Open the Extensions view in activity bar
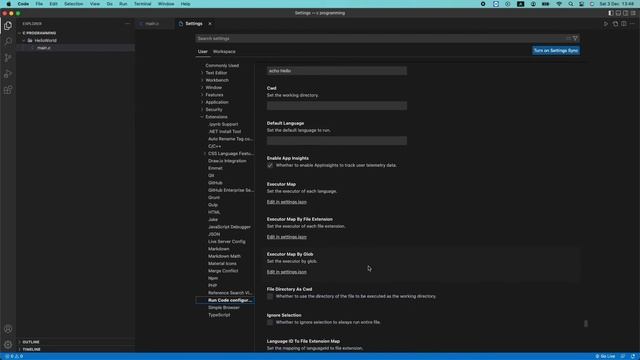The width and height of the screenshot is (640, 360). tap(8, 90)
